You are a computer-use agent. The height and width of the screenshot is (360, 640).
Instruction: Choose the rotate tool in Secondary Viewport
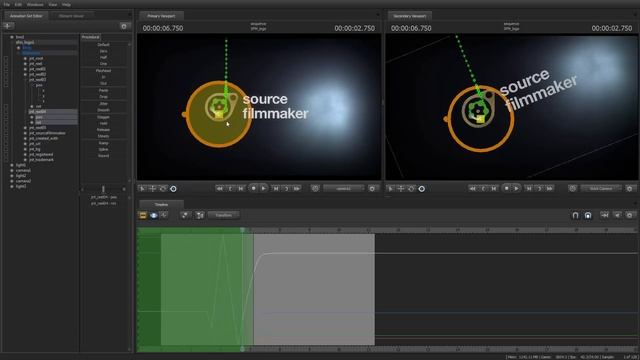411,189
